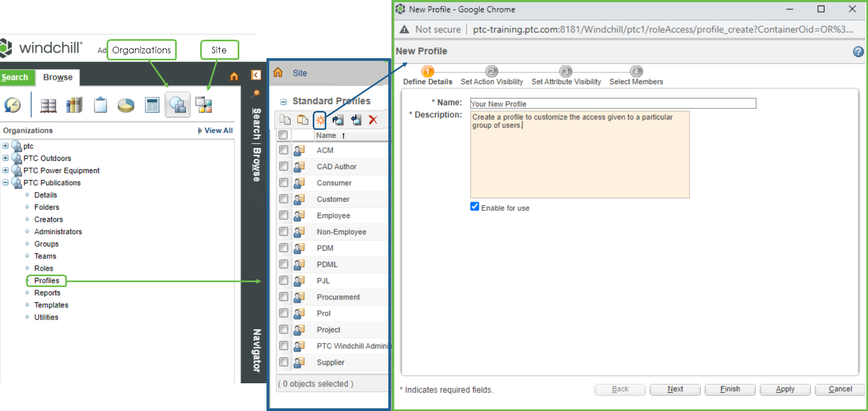Open the clipboard icon in Navigator toolbar

pyautogui.click(x=101, y=104)
